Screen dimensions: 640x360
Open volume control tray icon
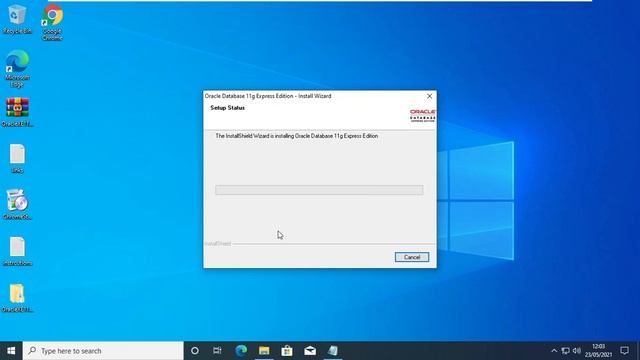(577, 351)
